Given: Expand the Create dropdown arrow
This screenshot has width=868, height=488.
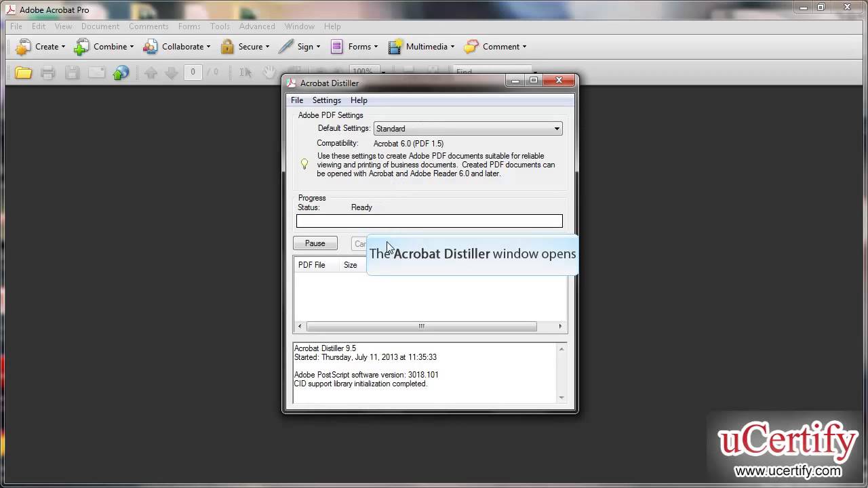Looking at the screenshot, I should pyautogui.click(x=63, y=47).
